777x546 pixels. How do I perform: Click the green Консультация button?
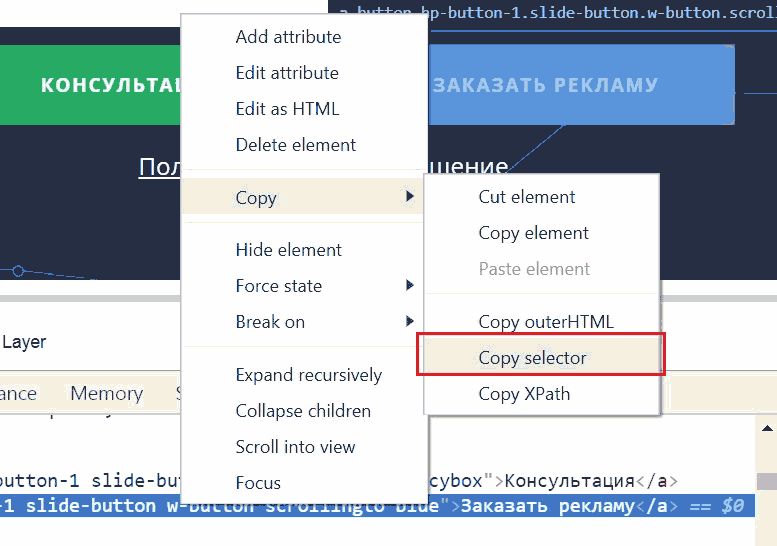pos(90,85)
